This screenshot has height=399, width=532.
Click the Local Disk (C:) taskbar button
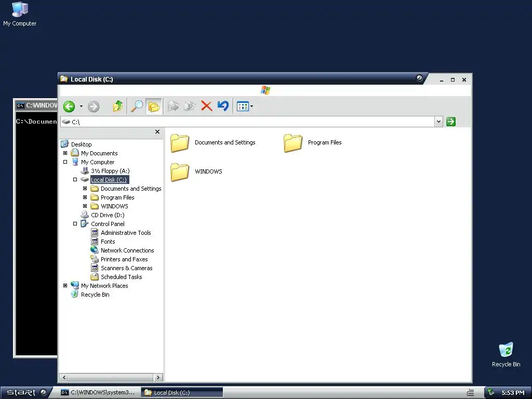click(182, 393)
